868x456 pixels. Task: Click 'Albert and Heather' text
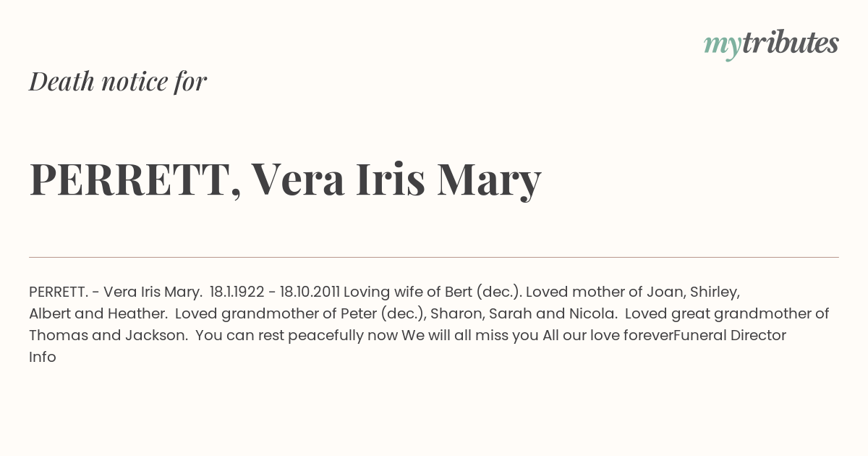[95, 313]
